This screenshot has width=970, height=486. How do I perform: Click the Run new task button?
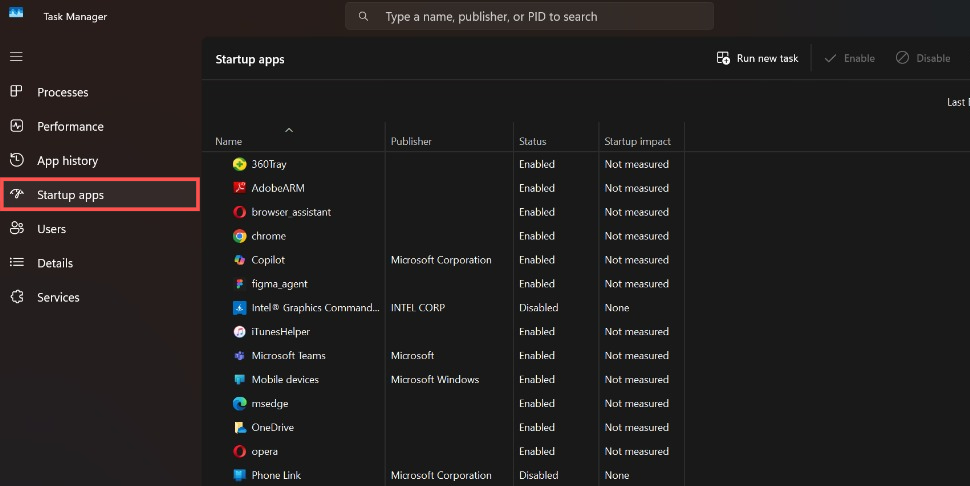[757, 58]
